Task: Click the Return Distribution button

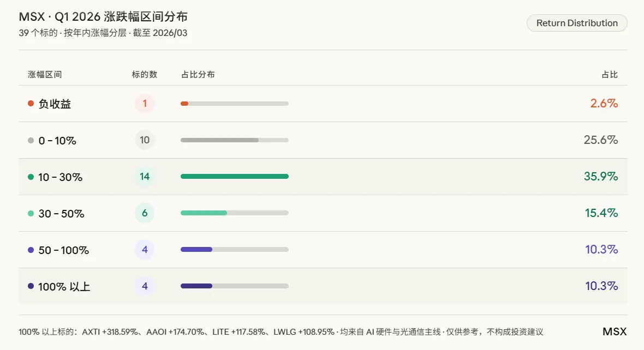Action: (x=577, y=23)
